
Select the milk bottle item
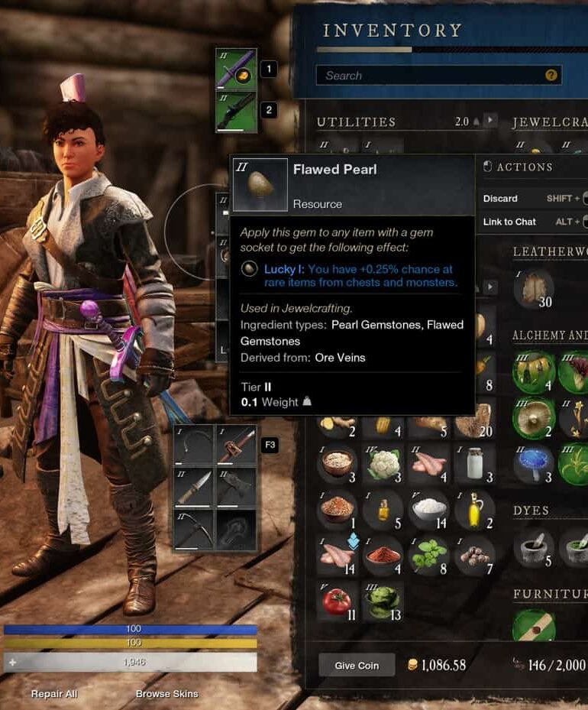pos(475,465)
